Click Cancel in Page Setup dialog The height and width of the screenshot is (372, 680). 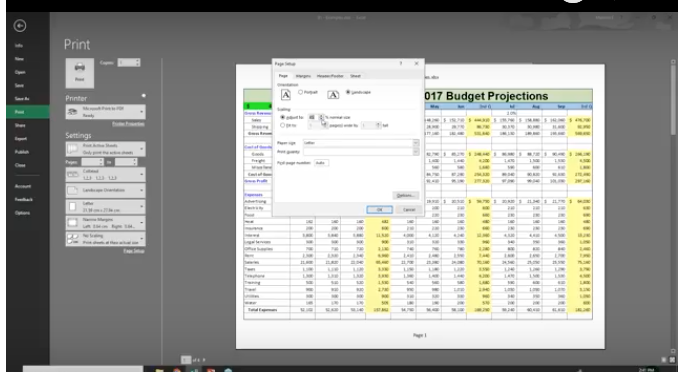coord(409,209)
